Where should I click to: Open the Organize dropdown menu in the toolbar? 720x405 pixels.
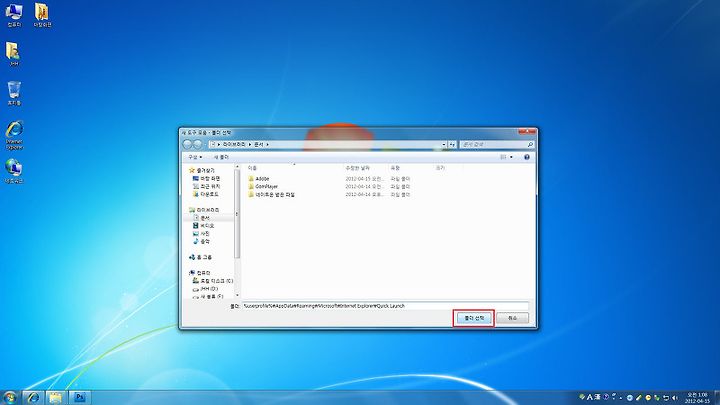tap(195, 157)
